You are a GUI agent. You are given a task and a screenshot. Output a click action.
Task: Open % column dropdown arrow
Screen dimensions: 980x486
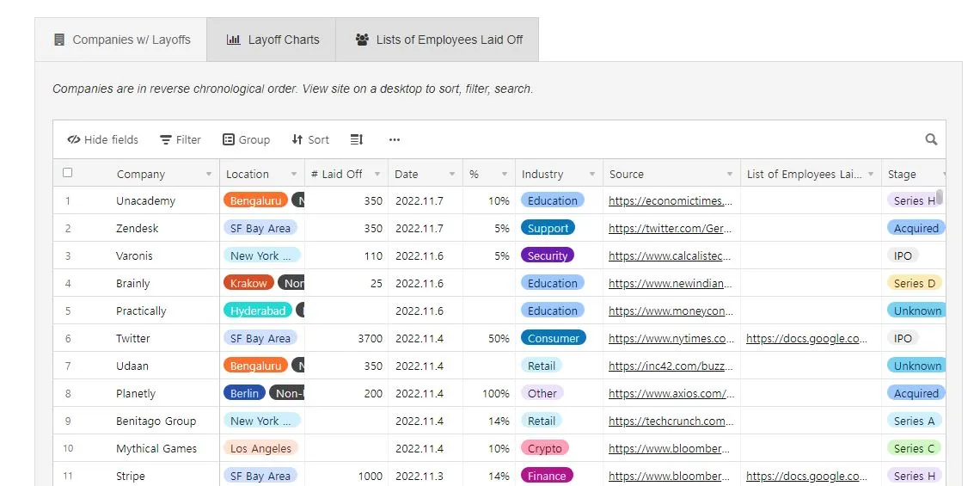click(505, 174)
